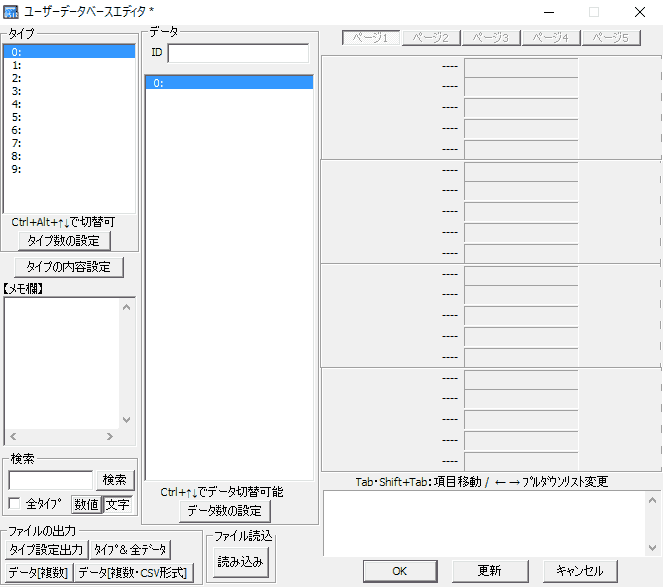Close the ユーザーデータベースエディタ window
The image size is (663, 587).
click(640, 12)
